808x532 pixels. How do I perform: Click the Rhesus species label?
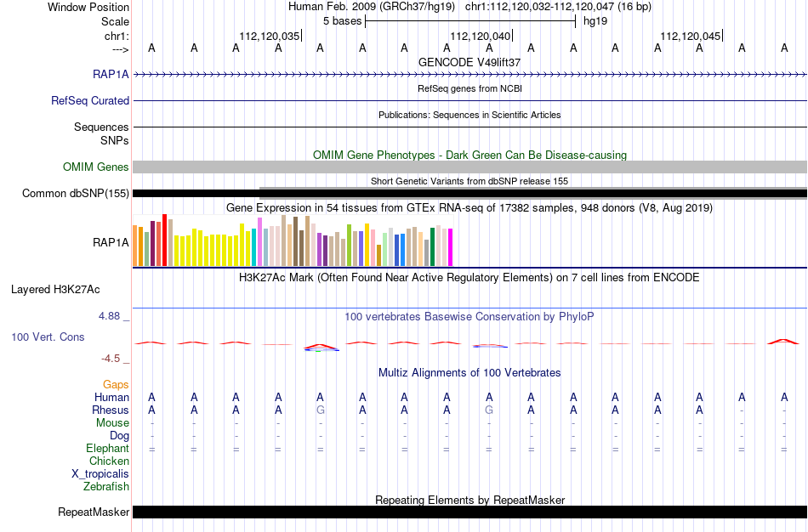point(111,410)
